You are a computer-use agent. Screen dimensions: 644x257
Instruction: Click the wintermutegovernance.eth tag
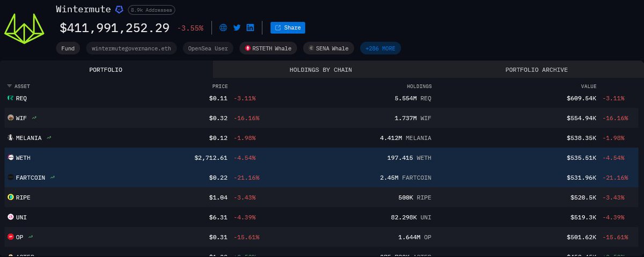pos(131,48)
